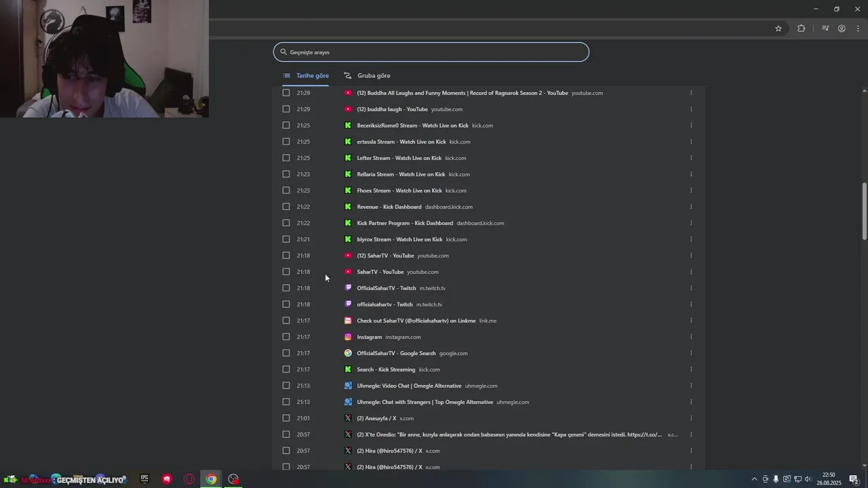The width and height of the screenshot is (868, 488).
Task: Click the history page vertical scrollbar thumb
Action: pyautogui.click(x=865, y=211)
